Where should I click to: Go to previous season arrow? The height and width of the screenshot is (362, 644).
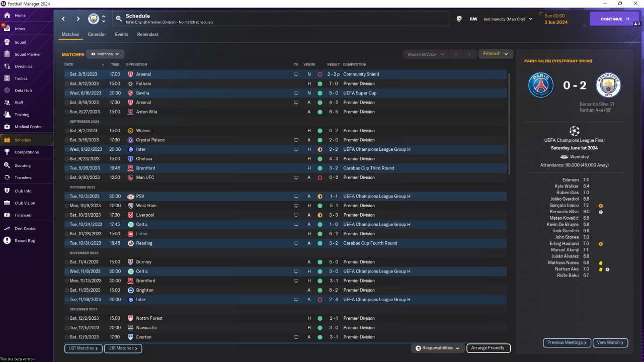click(456, 54)
